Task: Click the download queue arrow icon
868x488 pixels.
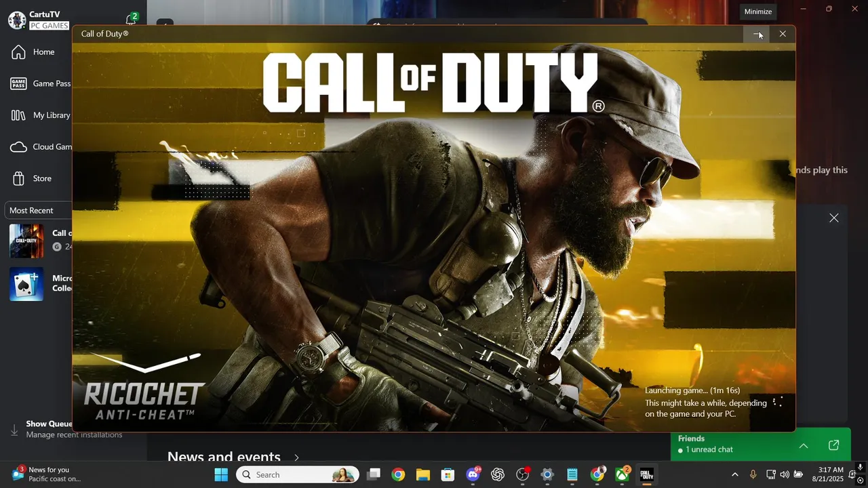Action: pyautogui.click(x=14, y=430)
